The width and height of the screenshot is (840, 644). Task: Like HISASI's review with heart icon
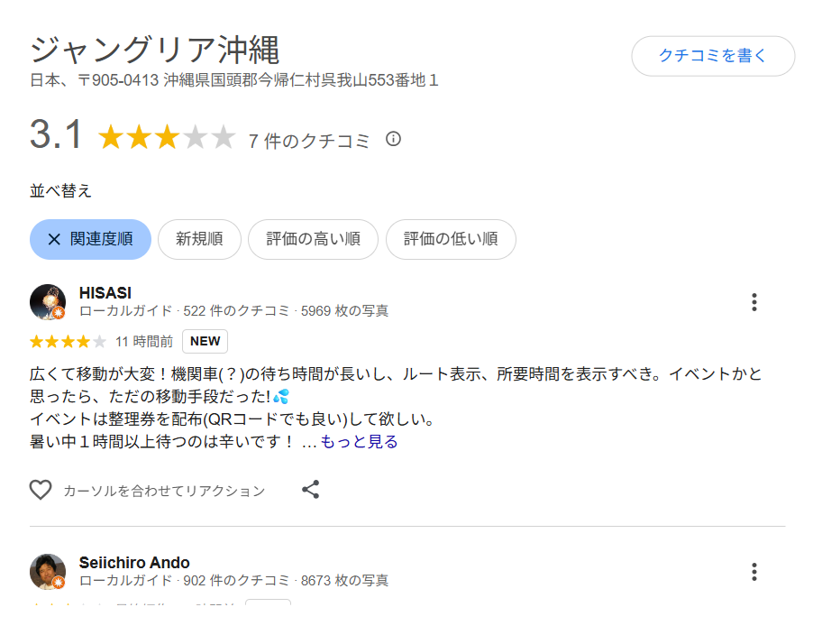click(x=41, y=490)
